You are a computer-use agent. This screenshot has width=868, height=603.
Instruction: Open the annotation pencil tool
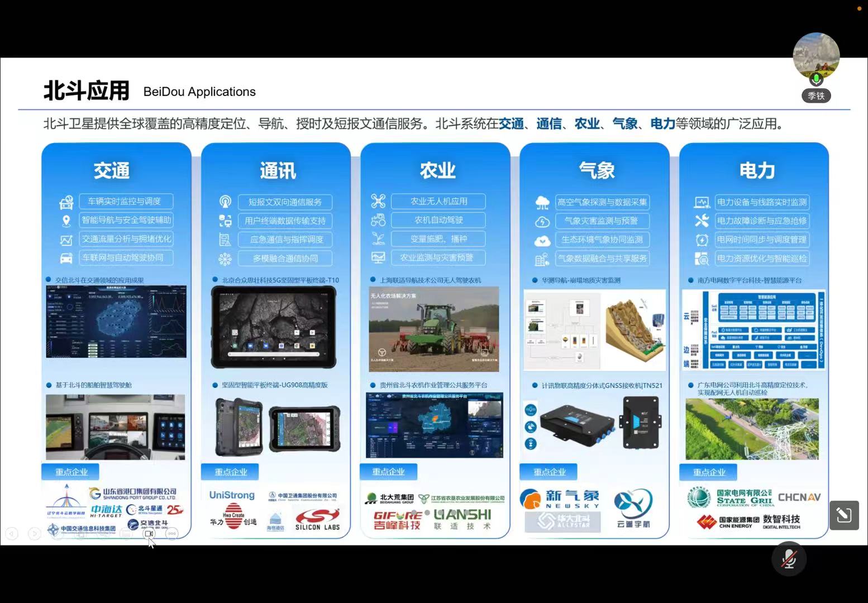point(843,515)
